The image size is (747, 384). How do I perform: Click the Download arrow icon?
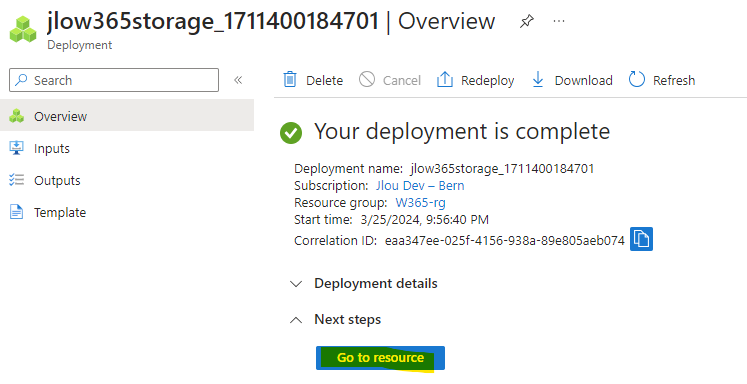[x=537, y=80]
